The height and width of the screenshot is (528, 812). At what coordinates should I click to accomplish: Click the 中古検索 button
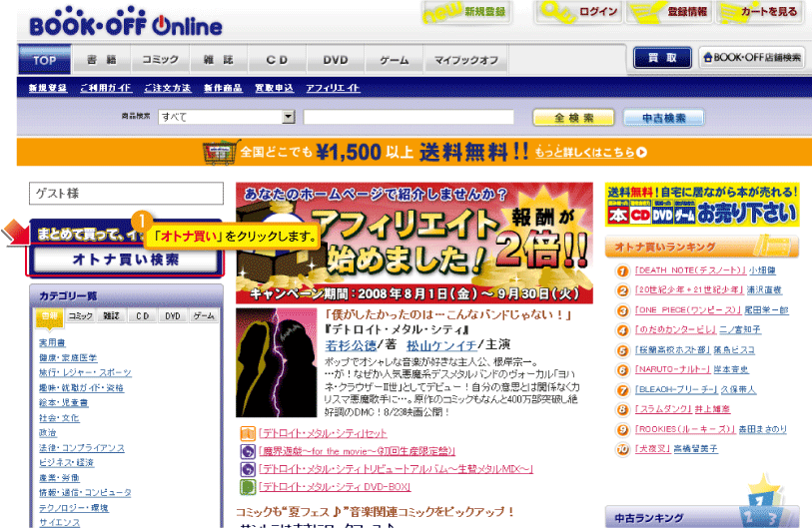click(663, 118)
